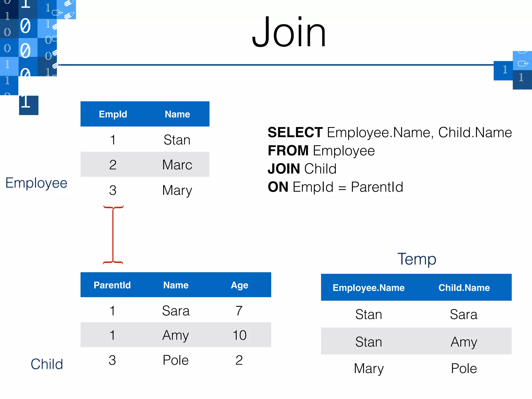Image resolution: width=532 pixels, height=399 pixels.
Task: Select the Sara cell in Child table
Action: (x=176, y=310)
